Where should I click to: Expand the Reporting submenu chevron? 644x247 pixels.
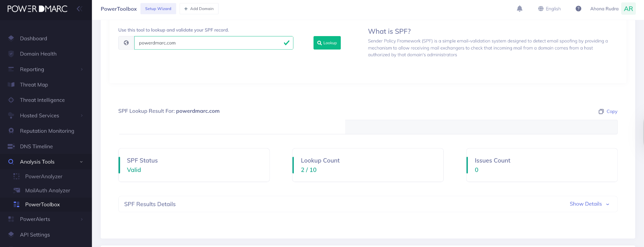(x=82, y=69)
